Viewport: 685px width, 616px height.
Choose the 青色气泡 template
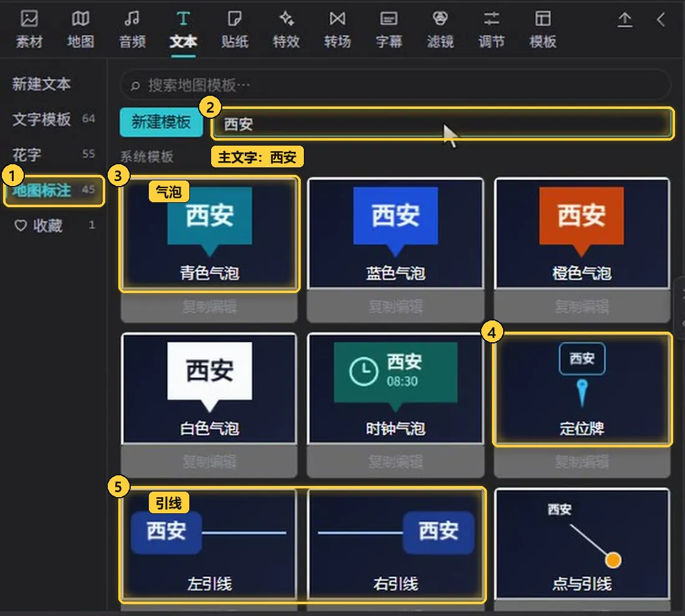(x=209, y=233)
